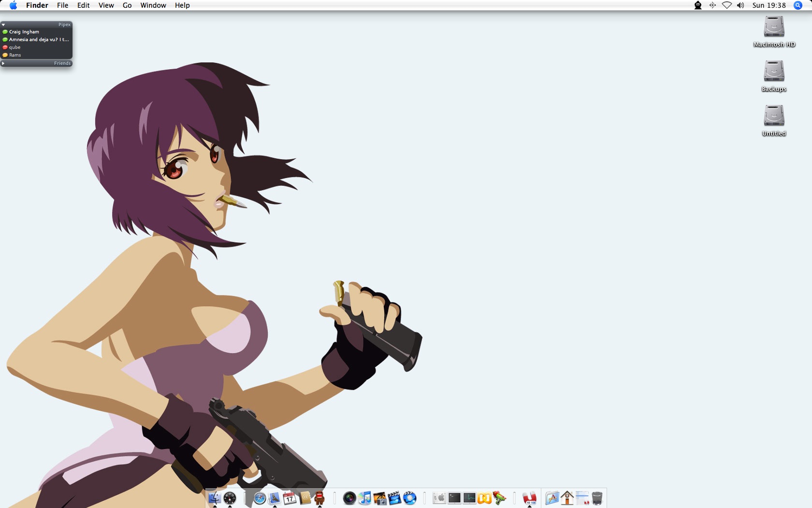This screenshot has width=812, height=508.
Task: Open Aperture camera lens icon in dock
Action: (349, 498)
